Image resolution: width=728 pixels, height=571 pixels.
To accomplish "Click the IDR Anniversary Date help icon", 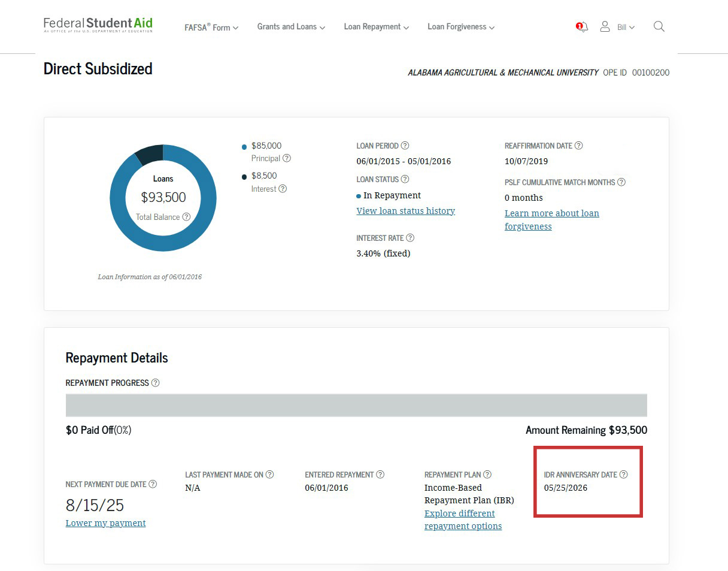I will coord(624,474).
